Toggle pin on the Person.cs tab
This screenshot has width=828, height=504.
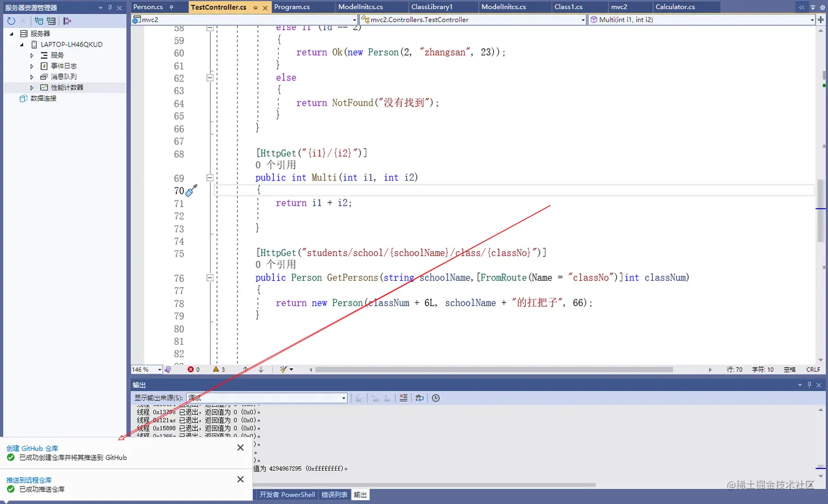(171, 7)
